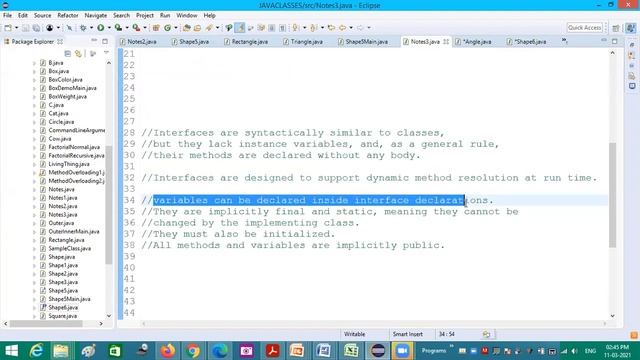The width and height of the screenshot is (640, 360).
Task: Click the Back navigation arrow
Action: click(342, 28)
